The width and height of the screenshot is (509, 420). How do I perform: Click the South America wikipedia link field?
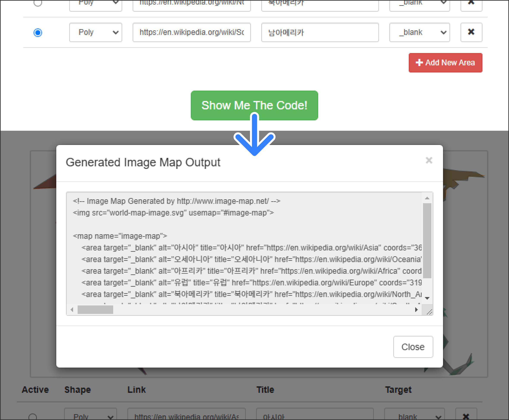191,32
